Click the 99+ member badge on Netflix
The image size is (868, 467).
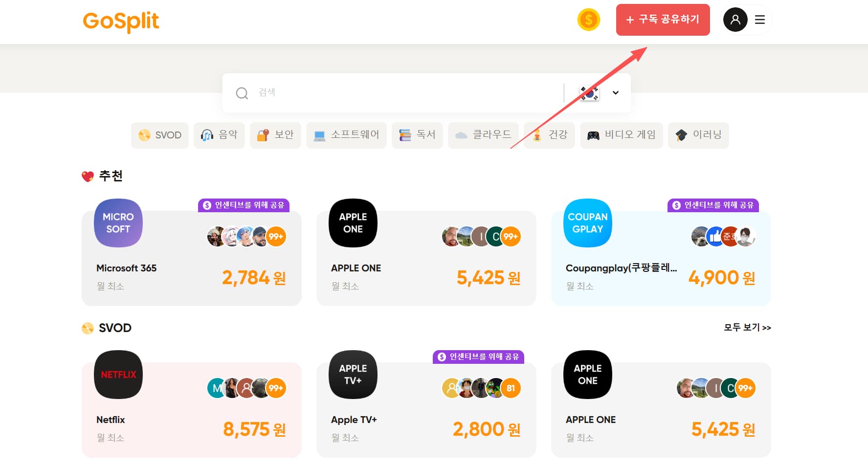pos(276,388)
